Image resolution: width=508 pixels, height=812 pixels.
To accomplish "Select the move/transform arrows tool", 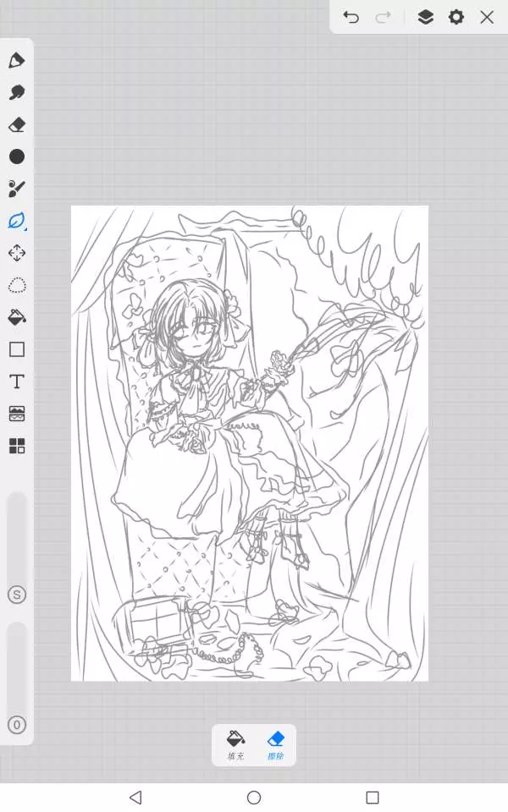I will pos(16,253).
